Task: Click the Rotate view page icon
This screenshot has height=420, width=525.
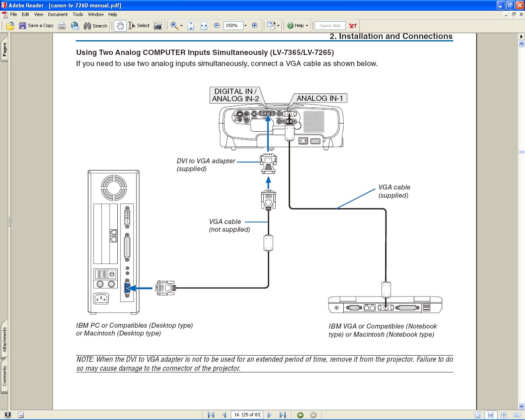Action: [271, 25]
